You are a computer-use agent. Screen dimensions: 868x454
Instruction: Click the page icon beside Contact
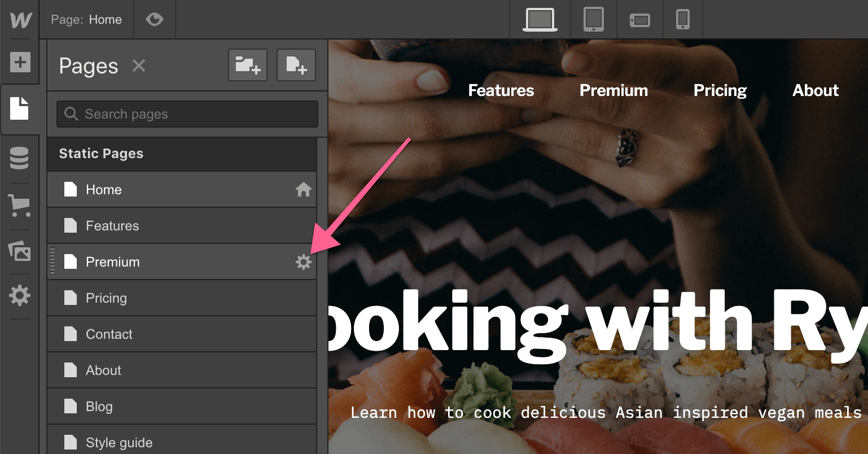[71, 334]
